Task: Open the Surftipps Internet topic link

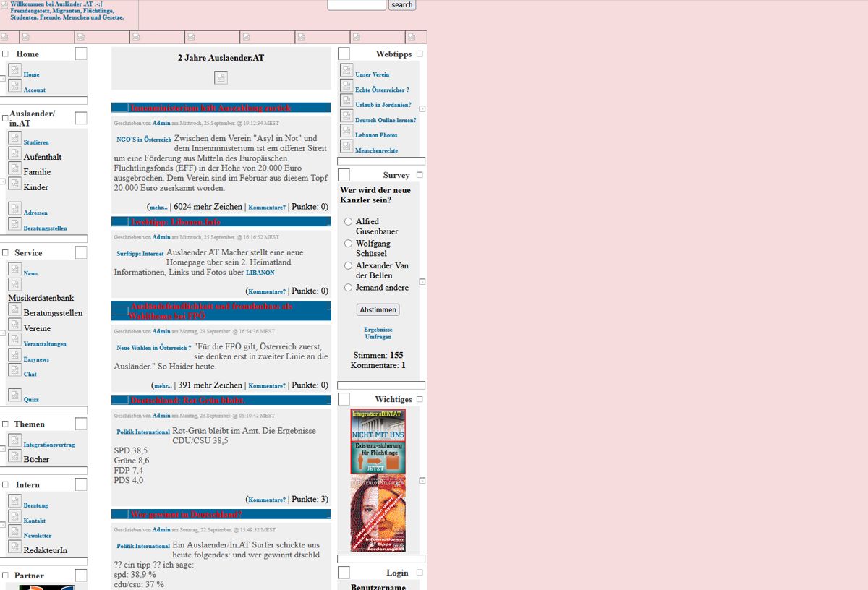Action: coord(140,254)
